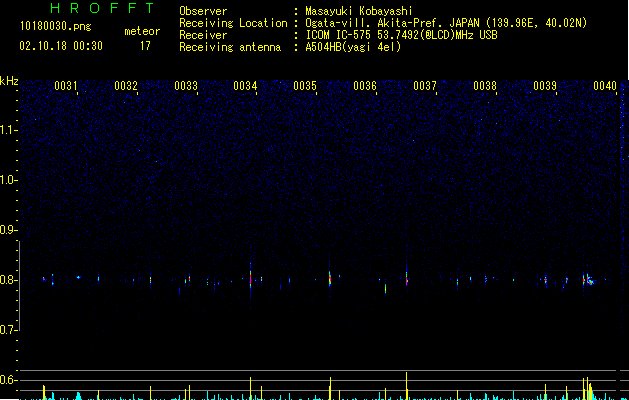Click time marker 0031

65,86
